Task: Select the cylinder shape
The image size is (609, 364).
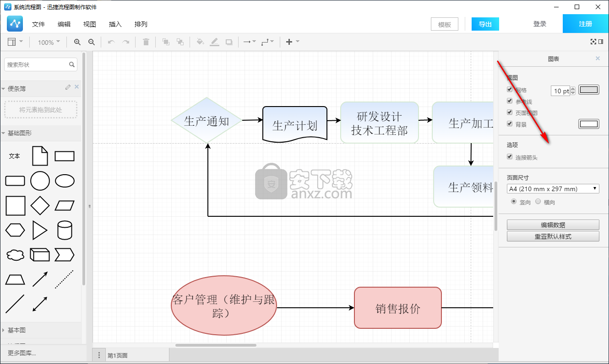Action: (x=65, y=230)
